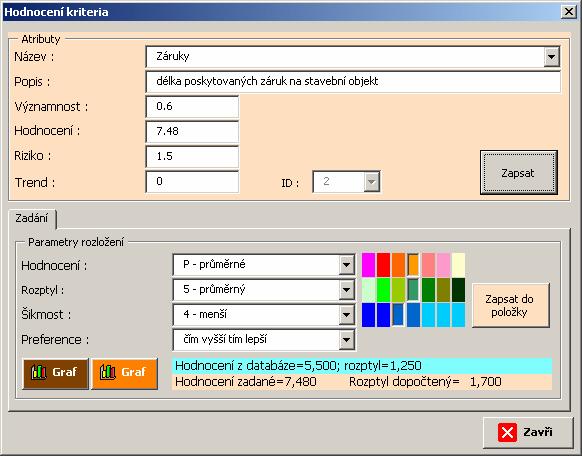Click the Zapsat button
Screen dimensions: 582x456
tap(519, 173)
